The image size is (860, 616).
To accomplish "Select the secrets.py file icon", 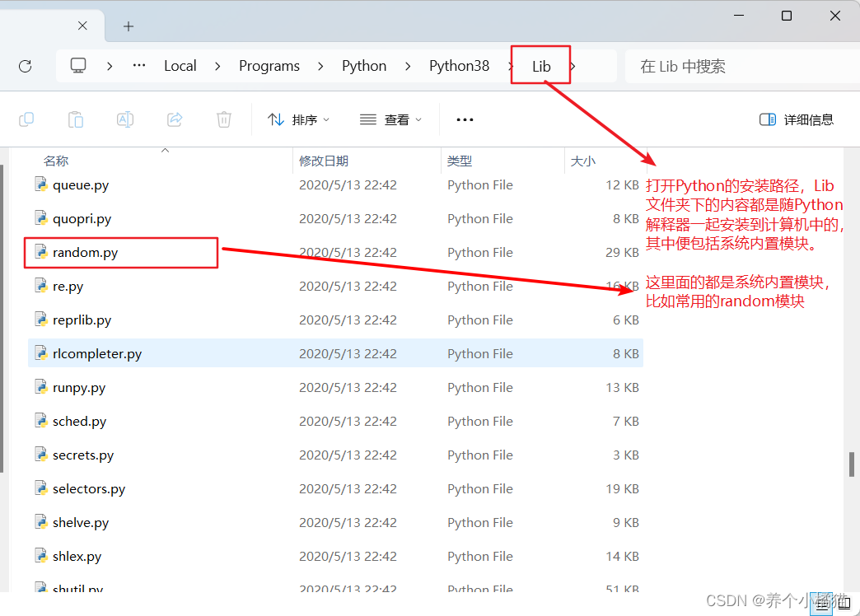I will point(41,455).
